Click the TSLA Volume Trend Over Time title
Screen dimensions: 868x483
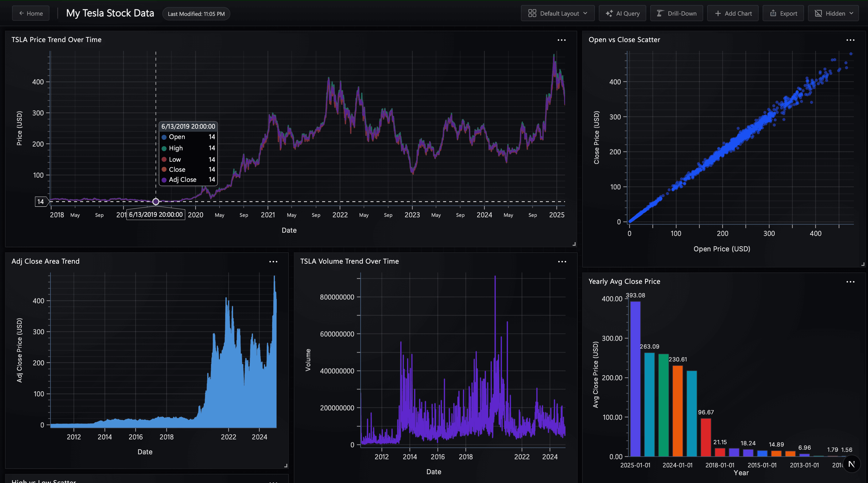[x=349, y=261]
